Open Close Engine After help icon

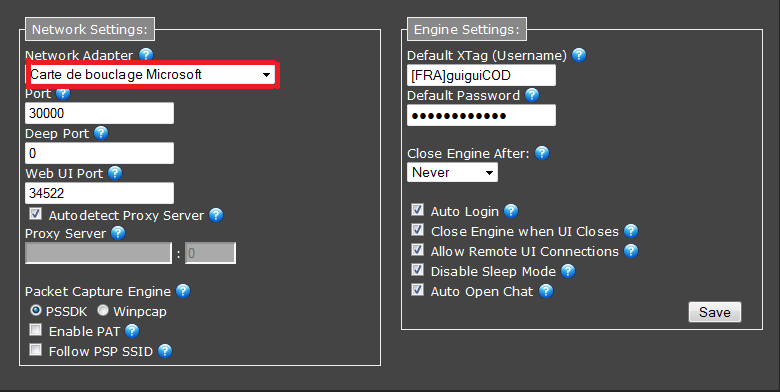coord(542,153)
